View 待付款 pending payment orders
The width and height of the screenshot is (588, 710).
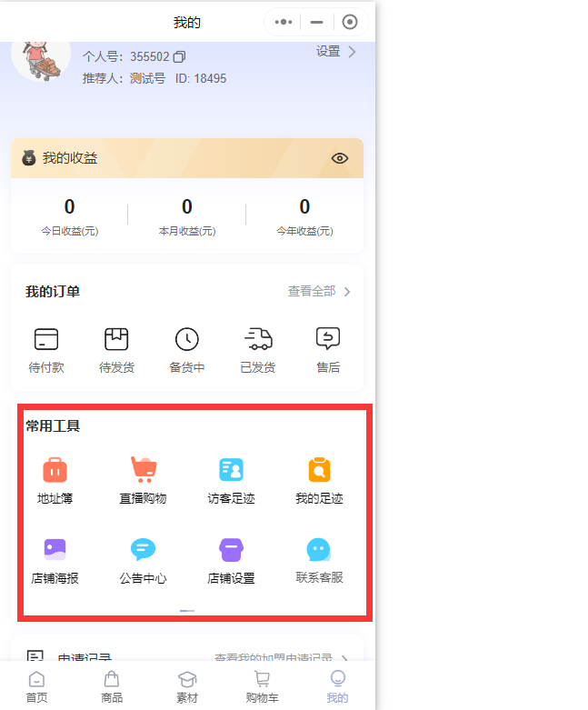point(46,350)
